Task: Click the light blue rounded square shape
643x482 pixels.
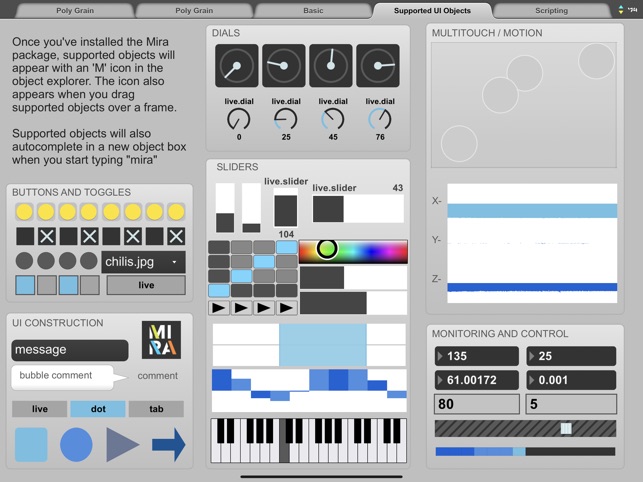Action: (31, 445)
